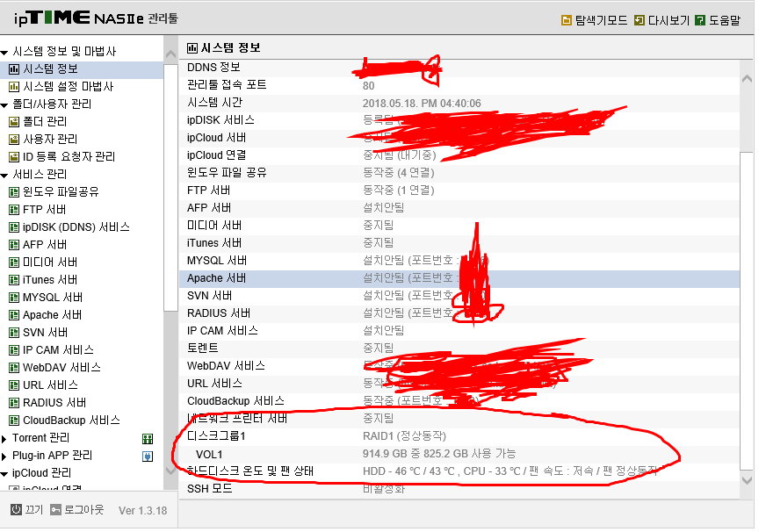Click the 다시보기 refresh icon
The height and width of the screenshot is (532, 766).
pos(639,20)
